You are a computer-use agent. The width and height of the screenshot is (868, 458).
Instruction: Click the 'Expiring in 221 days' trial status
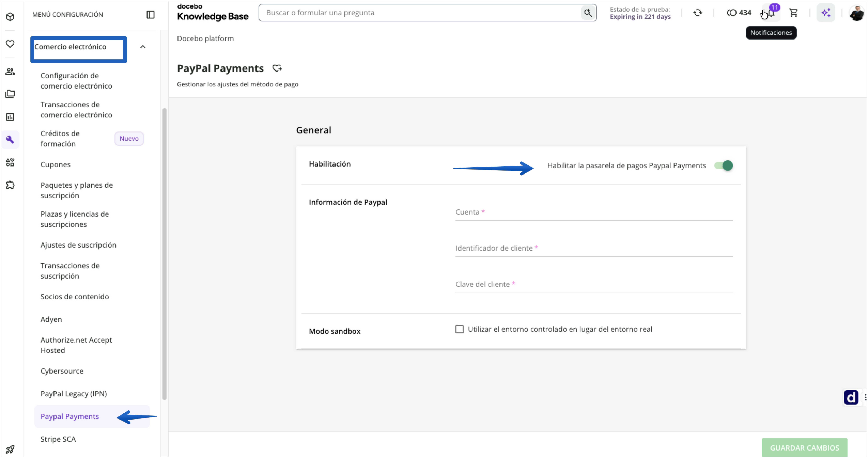pos(640,17)
